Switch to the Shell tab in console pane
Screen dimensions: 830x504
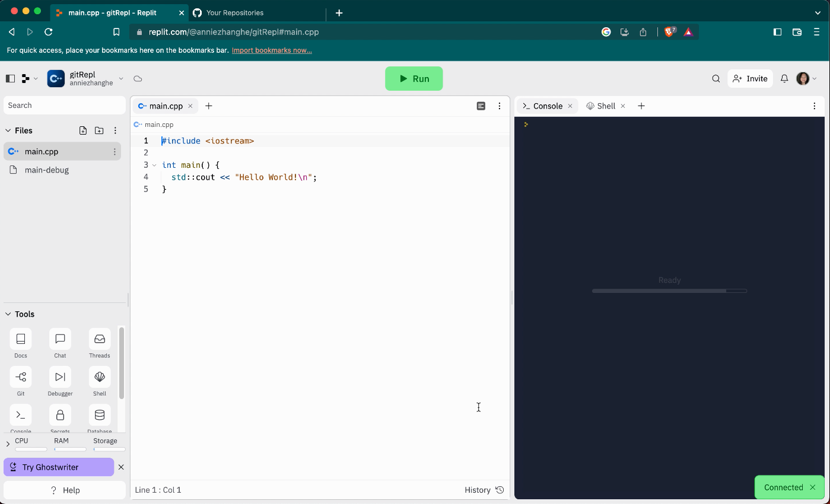coord(605,106)
